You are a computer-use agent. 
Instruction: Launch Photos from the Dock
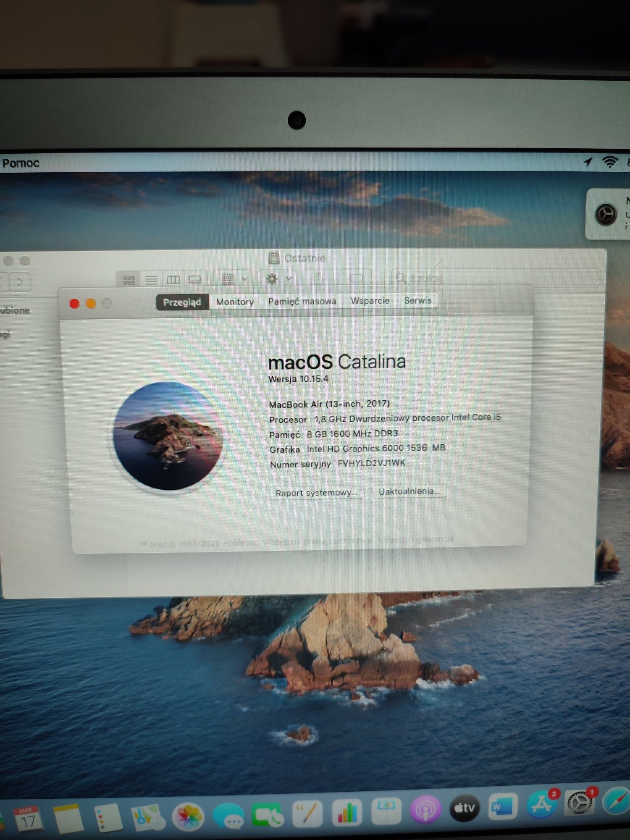188,816
